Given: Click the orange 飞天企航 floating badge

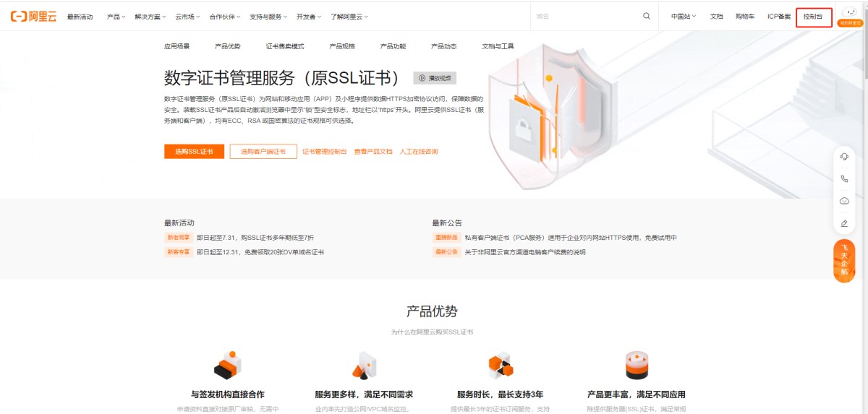Looking at the screenshot, I should coord(844,261).
